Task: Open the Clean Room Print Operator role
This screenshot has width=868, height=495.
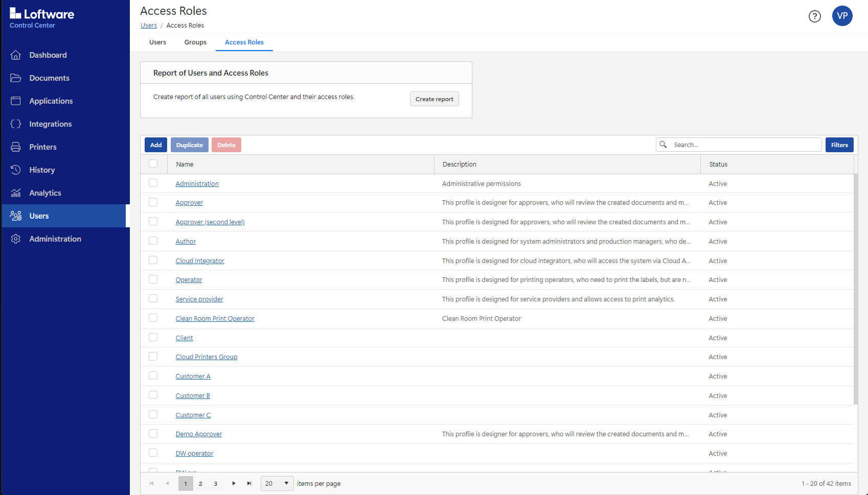Action: point(215,319)
